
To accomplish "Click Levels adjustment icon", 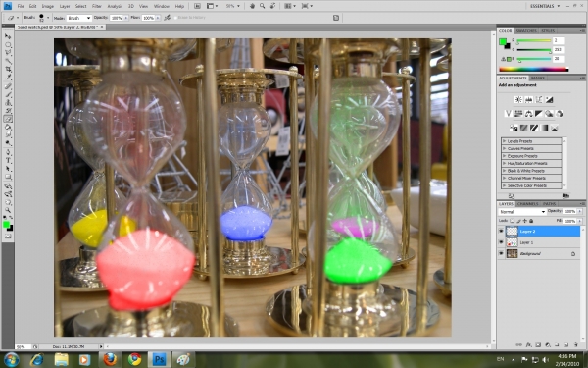I will [529, 99].
